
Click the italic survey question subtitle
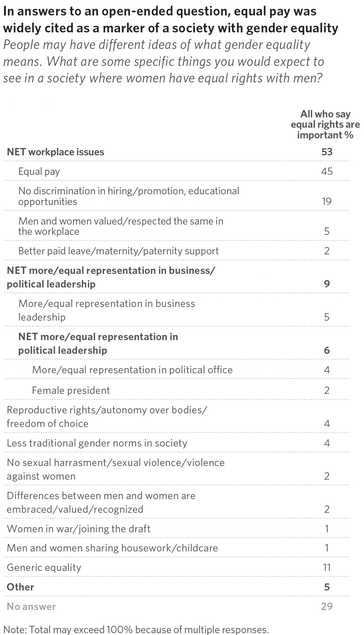click(164, 61)
